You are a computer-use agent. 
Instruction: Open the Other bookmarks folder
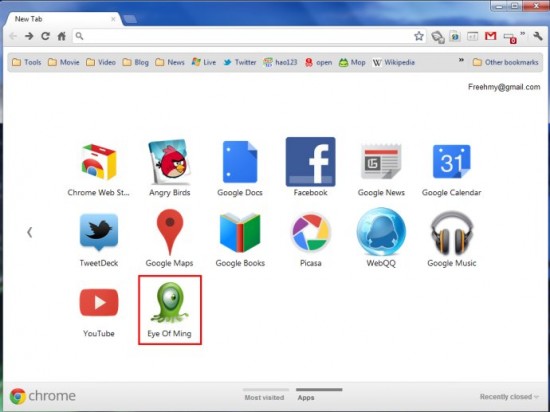coord(505,62)
